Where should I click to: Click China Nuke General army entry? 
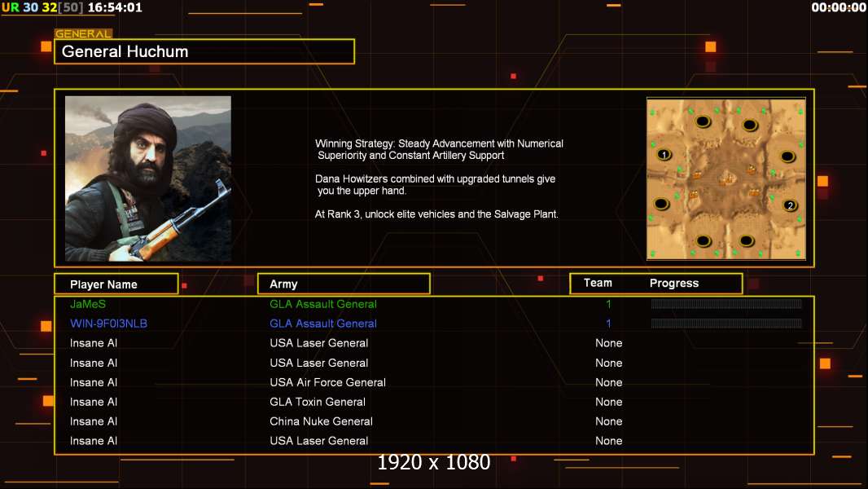coord(321,421)
